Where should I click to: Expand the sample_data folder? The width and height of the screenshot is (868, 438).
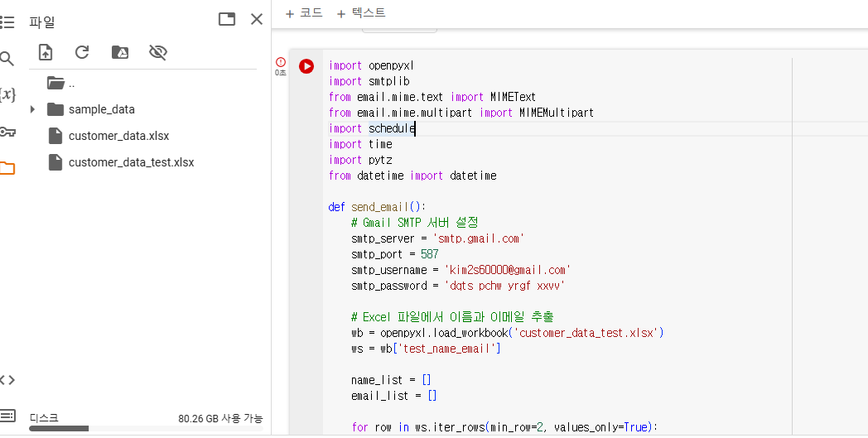(x=32, y=109)
